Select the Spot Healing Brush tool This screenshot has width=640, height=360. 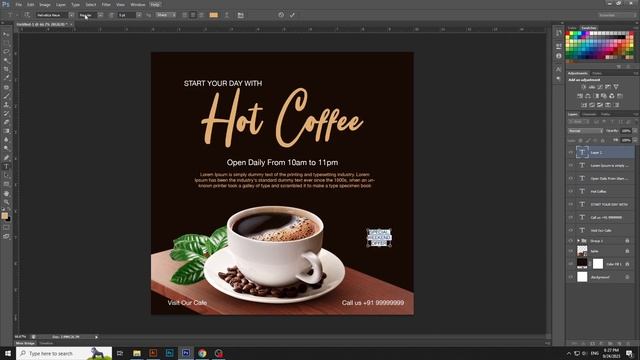[6, 87]
